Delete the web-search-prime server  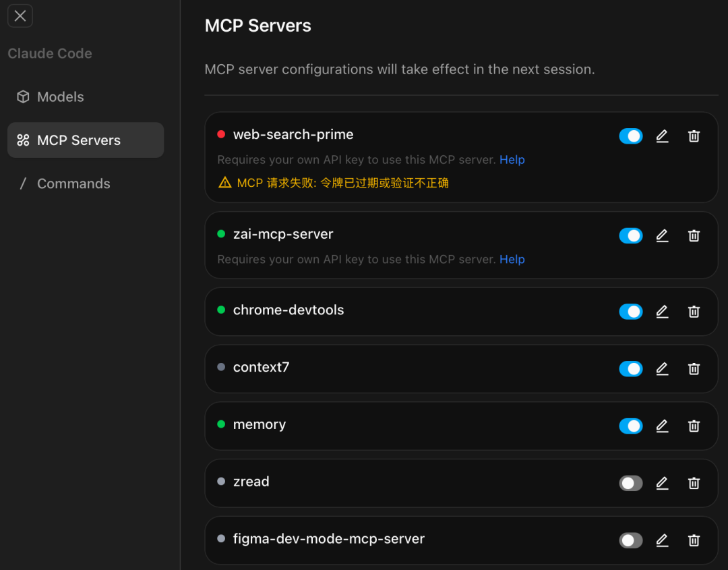coord(694,136)
